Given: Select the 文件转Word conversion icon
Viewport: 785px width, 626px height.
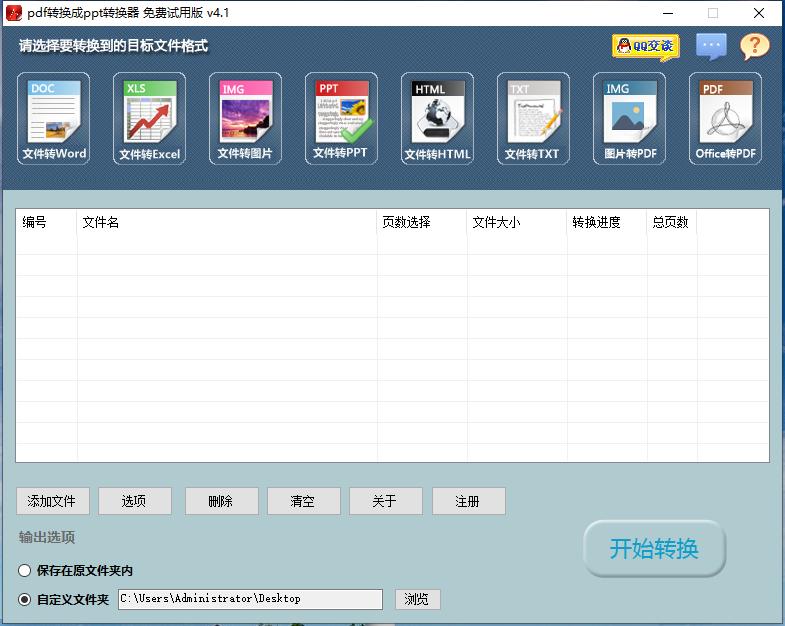Looking at the screenshot, I should click(54, 118).
